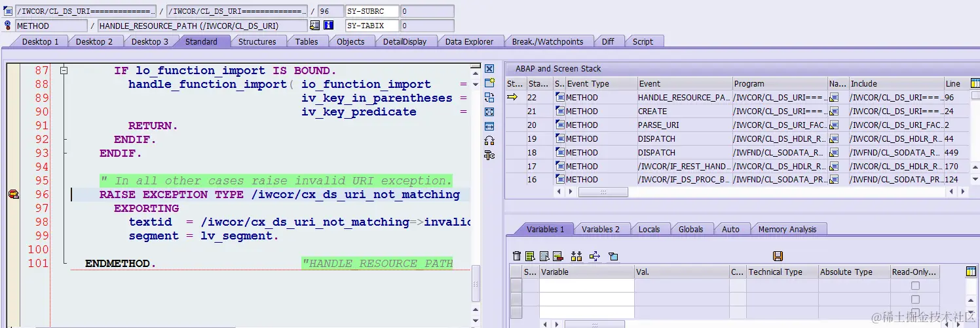The width and height of the screenshot is (980, 328).
Task: Click the third list icon in Variables toolbar
Action: 544,256
